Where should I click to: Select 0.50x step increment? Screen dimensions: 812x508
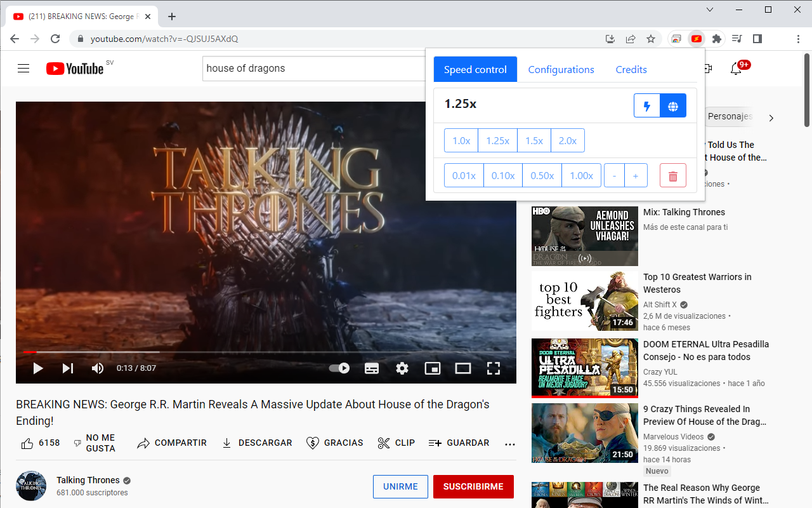[x=542, y=175]
